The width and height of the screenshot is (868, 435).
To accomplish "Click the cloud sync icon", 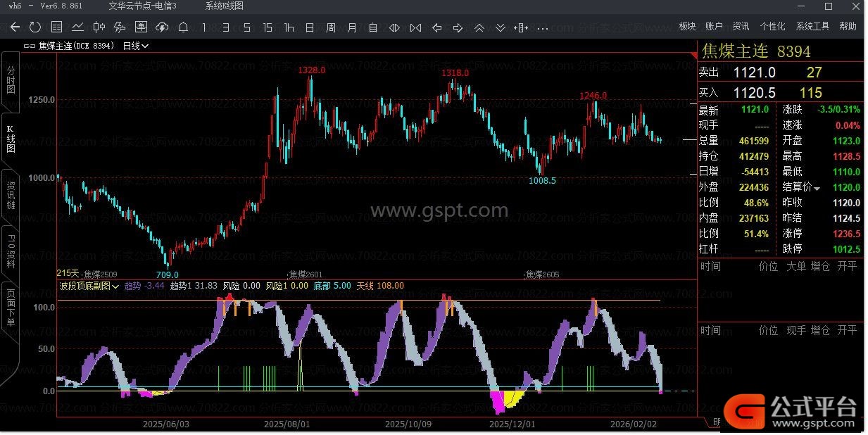I will coord(162,27).
